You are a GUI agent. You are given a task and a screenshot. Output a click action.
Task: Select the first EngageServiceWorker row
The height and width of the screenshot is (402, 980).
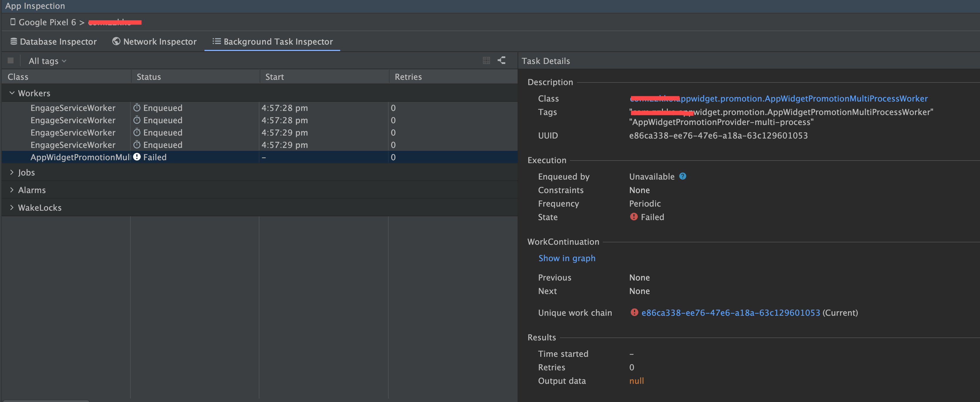73,108
